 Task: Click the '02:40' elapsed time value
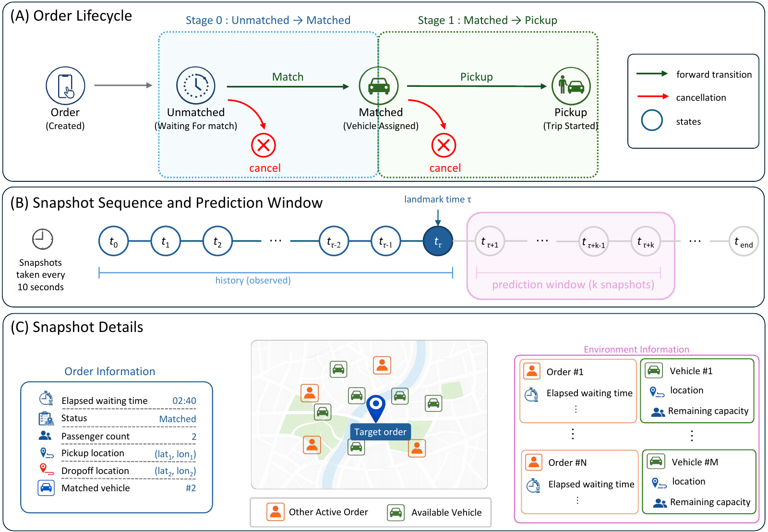point(184,401)
